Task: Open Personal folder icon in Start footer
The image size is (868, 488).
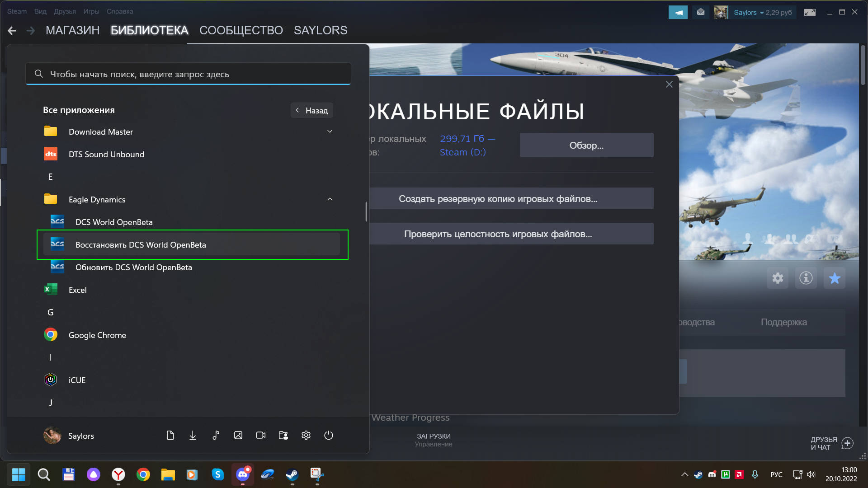Action: pos(283,435)
